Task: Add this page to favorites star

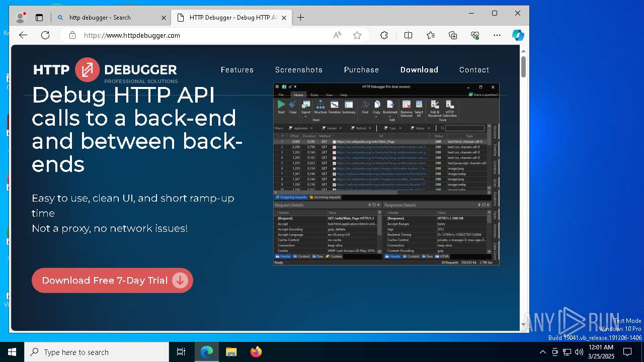Action: [x=357, y=35]
